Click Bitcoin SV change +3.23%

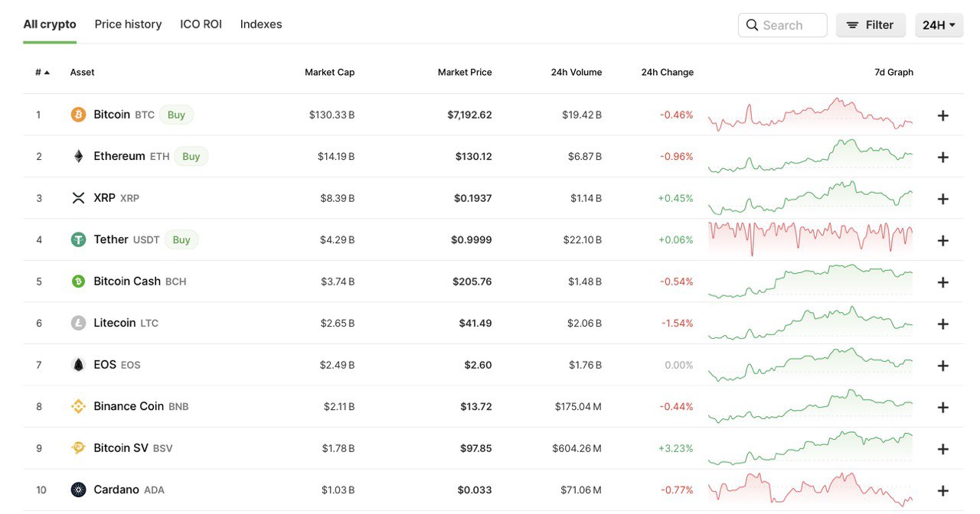tap(675, 448)
